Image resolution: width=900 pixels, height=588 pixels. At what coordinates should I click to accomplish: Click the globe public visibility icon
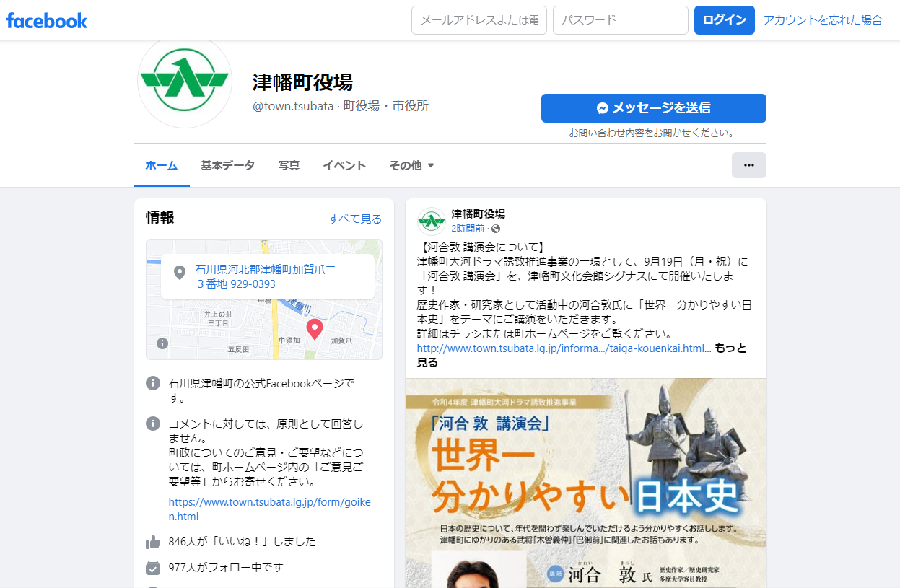point(495,229)
